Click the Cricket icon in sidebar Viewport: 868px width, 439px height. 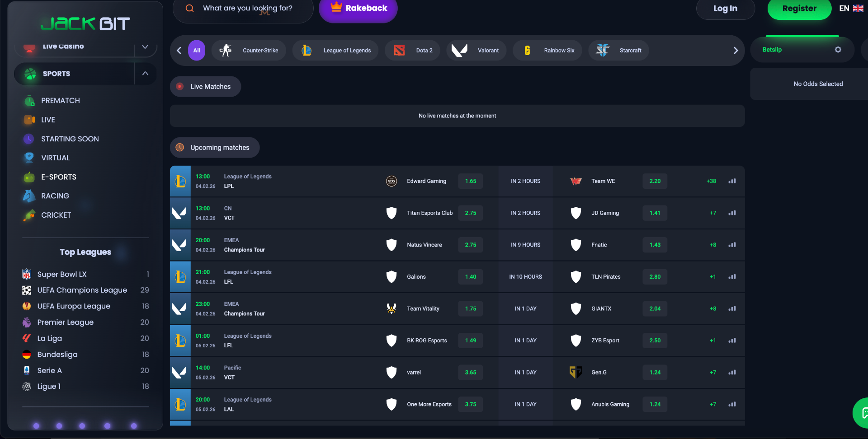click(x=29, y=215)
